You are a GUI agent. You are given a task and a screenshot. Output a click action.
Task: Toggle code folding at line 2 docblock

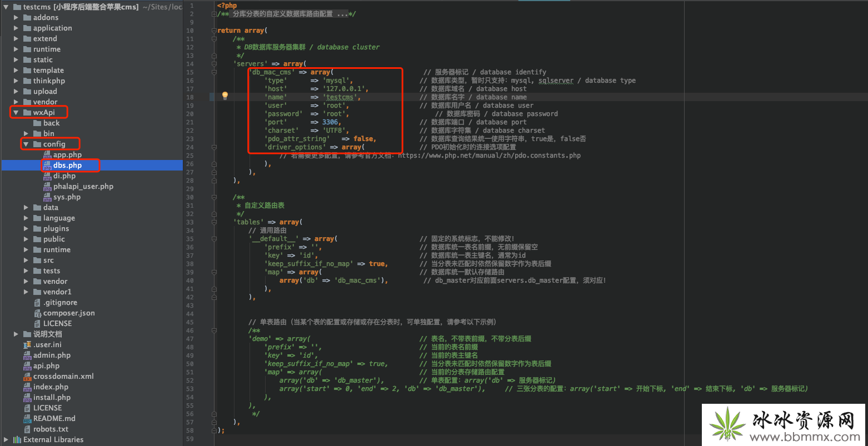click(x=214, y=14)
